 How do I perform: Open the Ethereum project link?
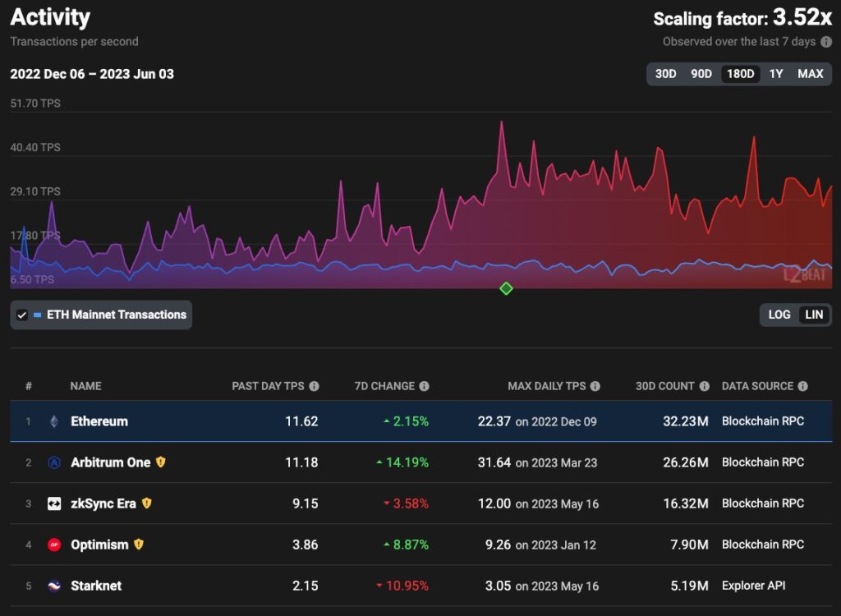point(99,422)
